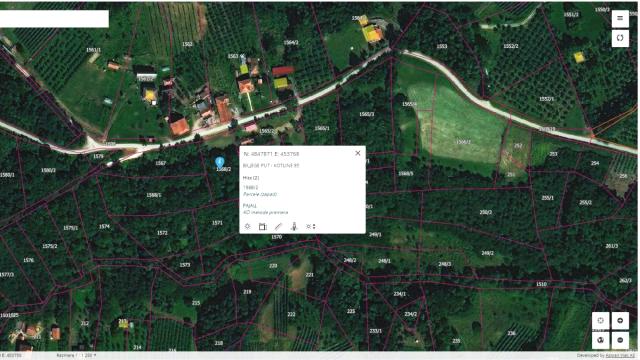
Task: Close the parcel info popup
Action: coord(358,153)
